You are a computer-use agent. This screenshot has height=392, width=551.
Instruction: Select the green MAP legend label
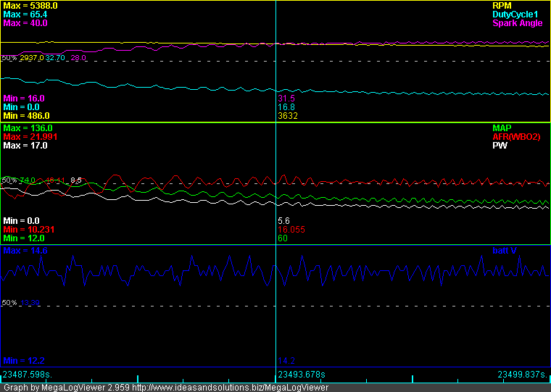tap(502, 128)
